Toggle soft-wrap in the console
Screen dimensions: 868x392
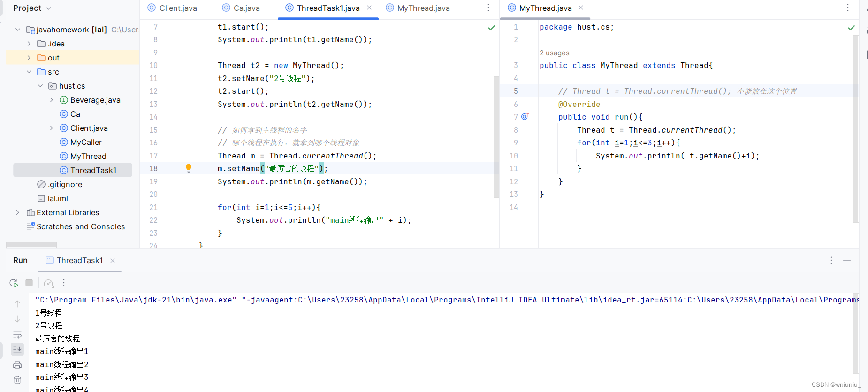pyautogui.click(x=17, y=334)
